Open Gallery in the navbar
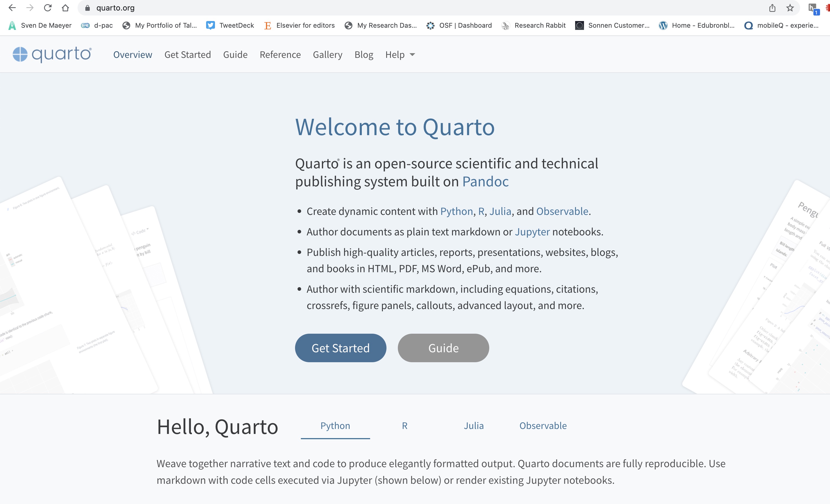Screen dimensions: 830x504 [328, 55]
